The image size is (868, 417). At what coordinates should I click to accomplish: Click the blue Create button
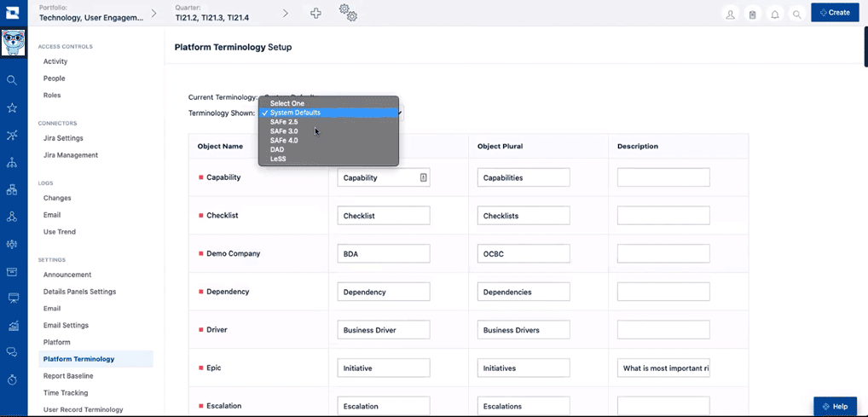pyautogui.click(x=835, y=12)
